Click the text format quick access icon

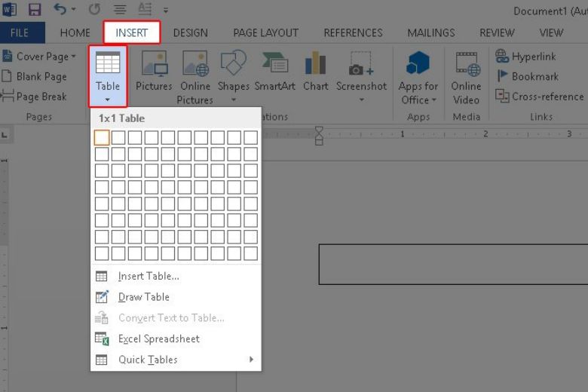[145, 8]
